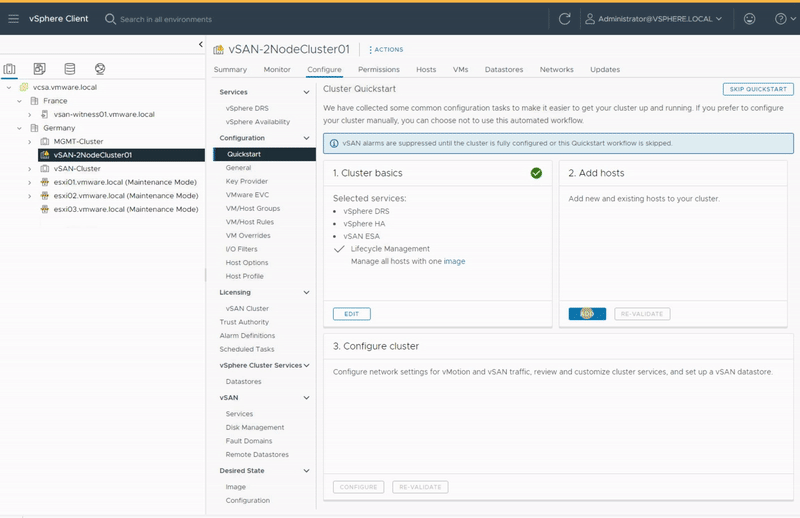800x518 pixels.
Task: Select Hosts and Clusters inventory icon
Action: pyautogui.click(x=10, y=69)
